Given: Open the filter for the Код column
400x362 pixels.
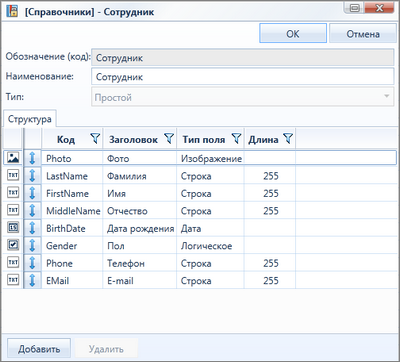Looking at the screenshot, I should (x=95, y=138).
